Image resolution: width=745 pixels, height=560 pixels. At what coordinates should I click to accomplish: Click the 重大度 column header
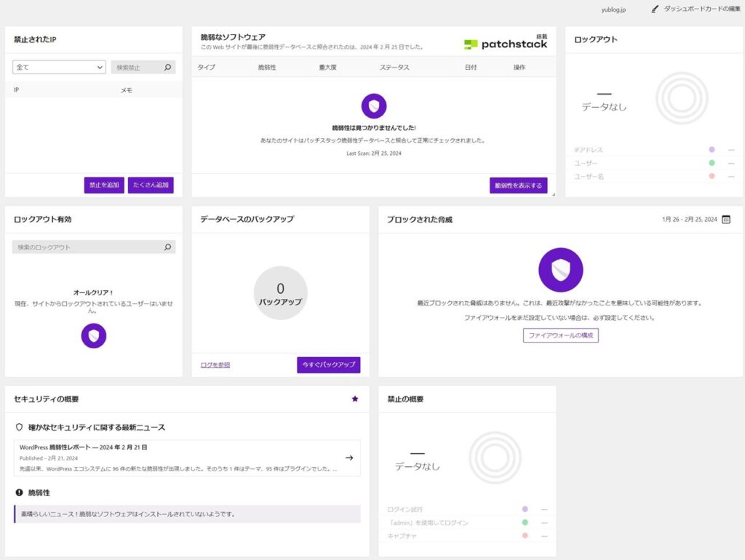327,67
